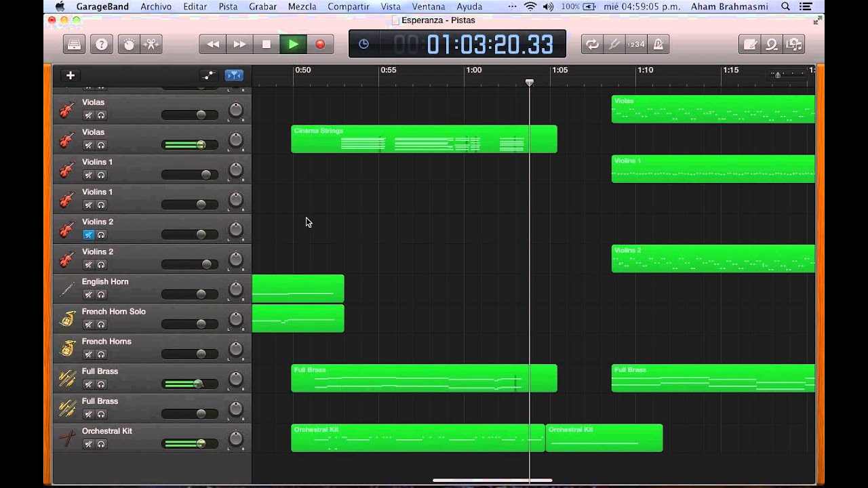The width and height of the screenshot is (868, 488).
Task: Fast forward the project
Action: (x=239, y=44)
